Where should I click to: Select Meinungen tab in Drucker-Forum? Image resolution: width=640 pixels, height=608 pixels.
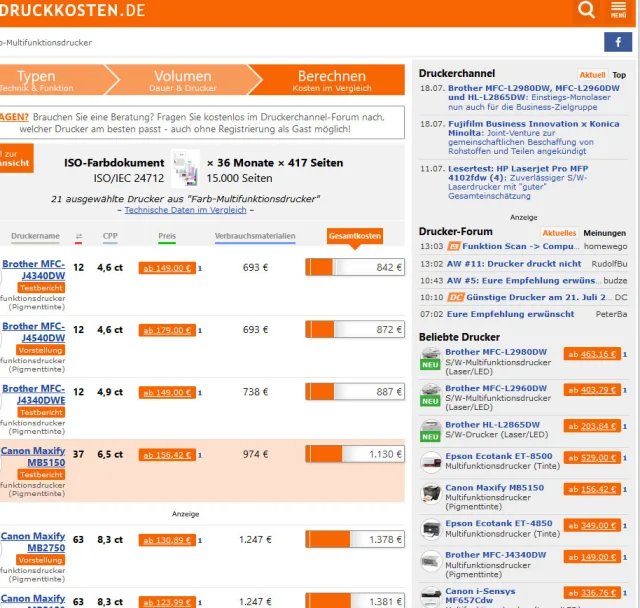pos(605,232)
